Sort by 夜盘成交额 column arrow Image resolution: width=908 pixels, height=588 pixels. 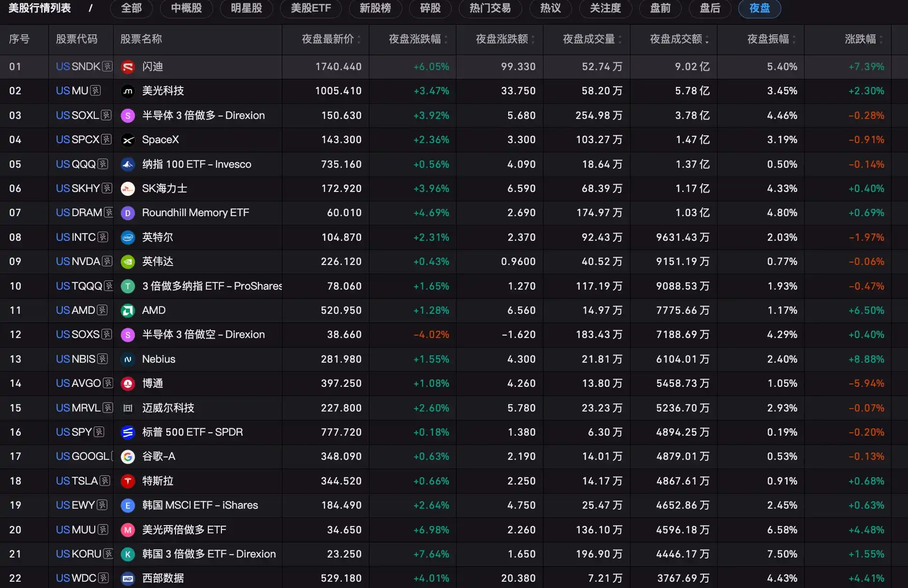pyautogui.click(x=707, y=40)
